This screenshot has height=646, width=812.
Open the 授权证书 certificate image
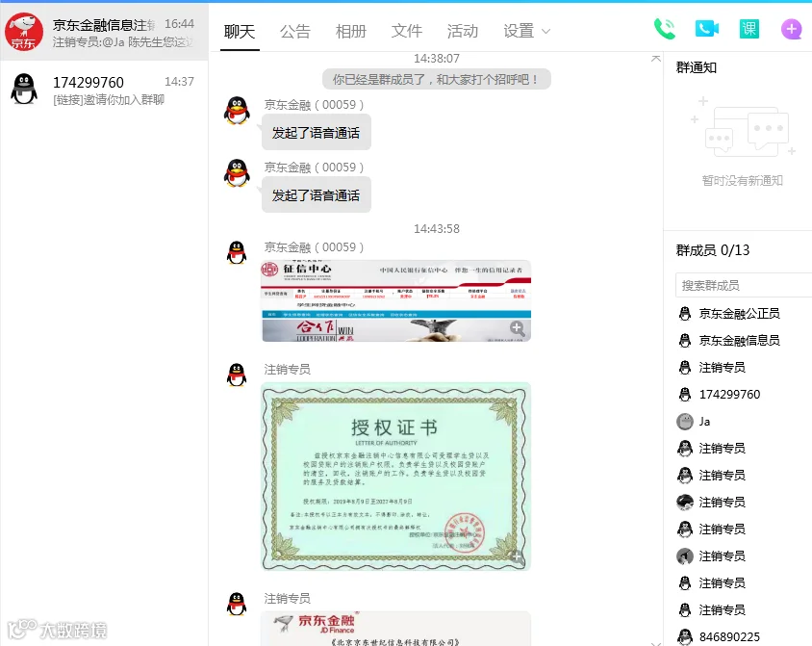click(396, 477)
